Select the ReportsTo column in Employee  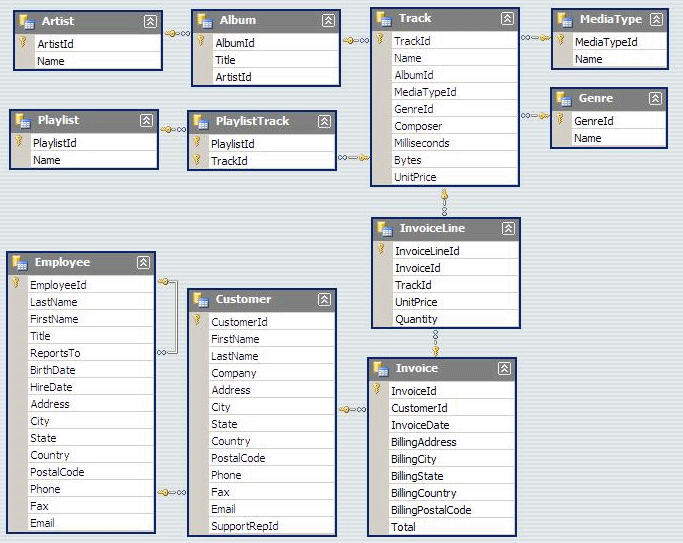pyautogui.click(x=91, y=353)
